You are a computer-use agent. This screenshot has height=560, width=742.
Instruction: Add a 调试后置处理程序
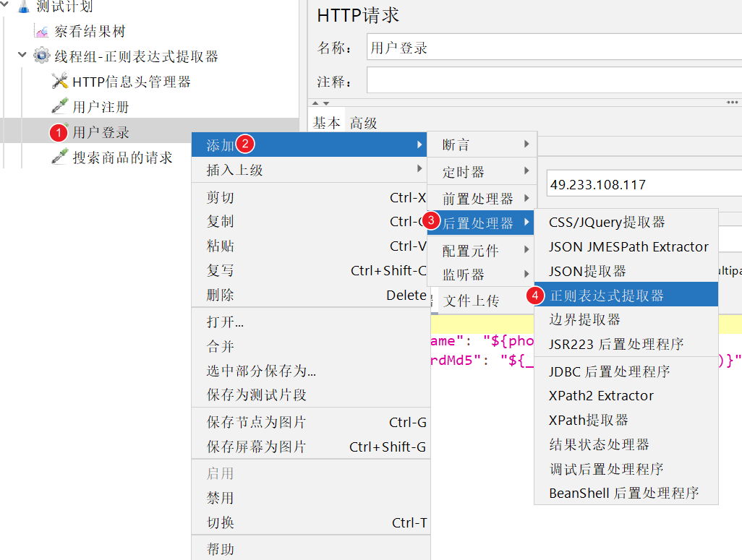click(626, 469)
